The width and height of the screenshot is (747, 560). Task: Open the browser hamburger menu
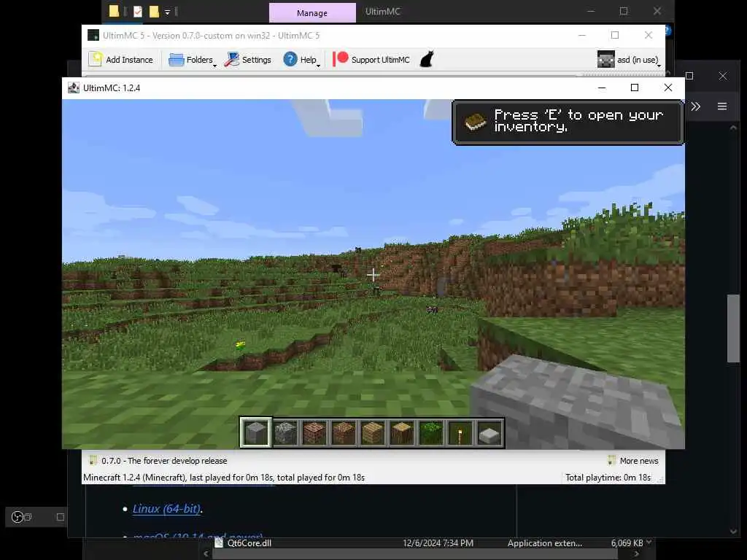click(722, 106)
